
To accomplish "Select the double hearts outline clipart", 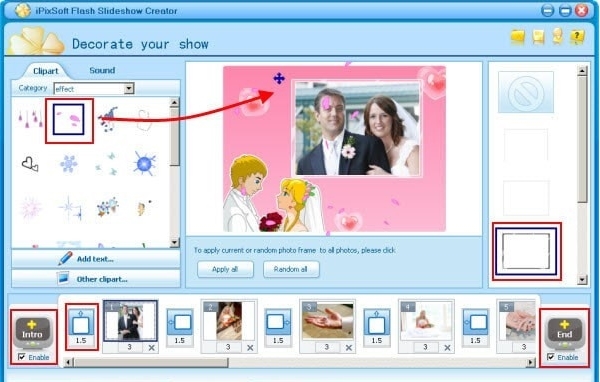I will pyautogui.click(x=30, y=164).
